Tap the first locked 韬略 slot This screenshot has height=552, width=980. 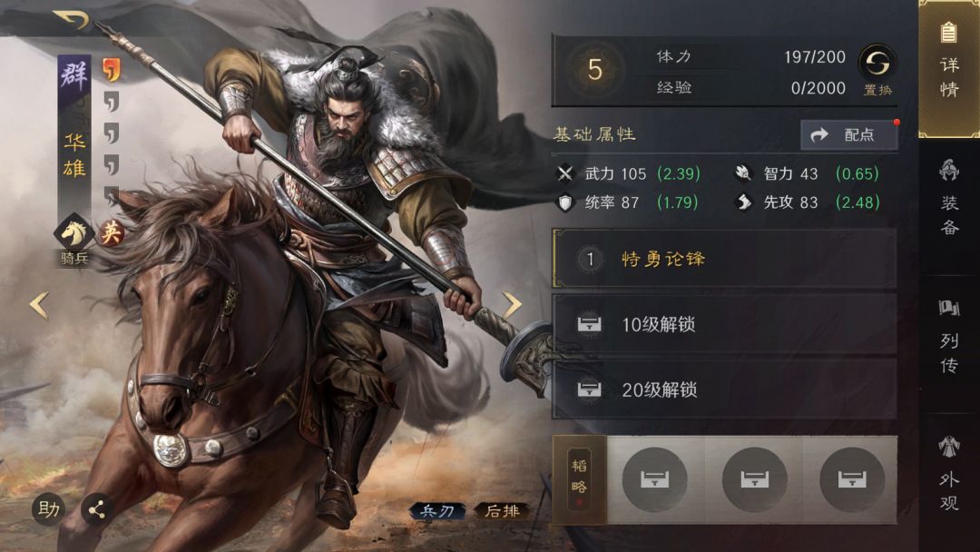pos(654,479)
